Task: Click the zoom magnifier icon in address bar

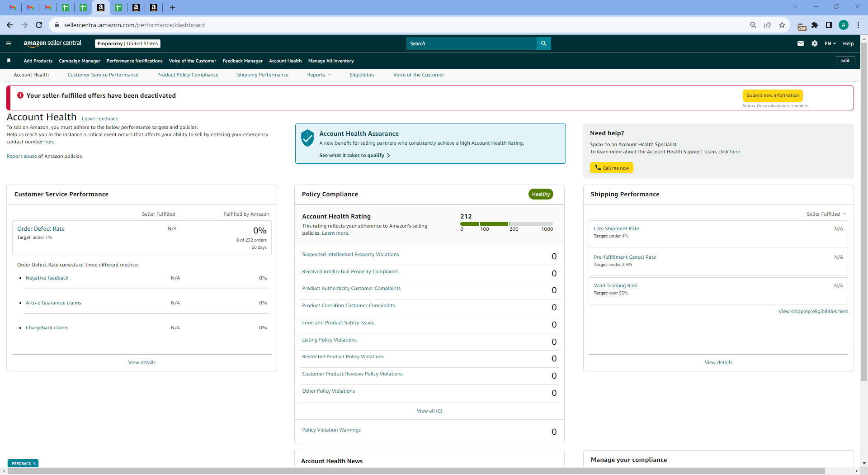Action: (x=753, y=25)
